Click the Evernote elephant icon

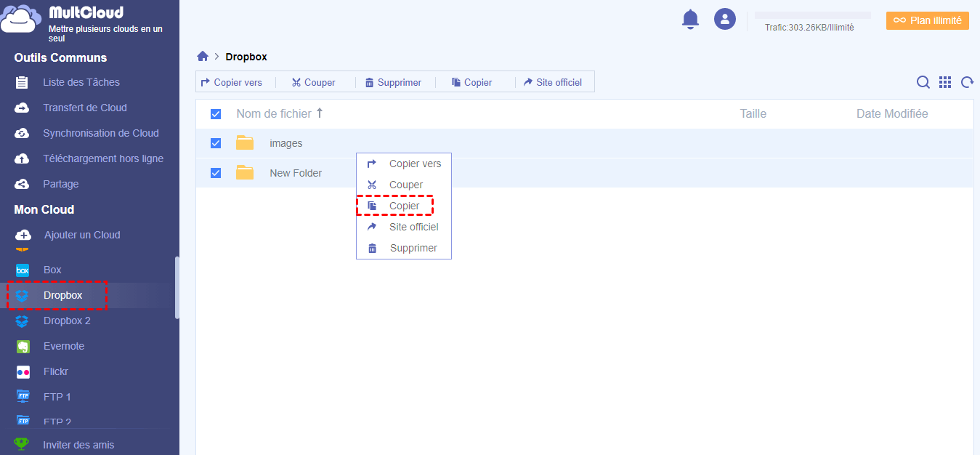pyautogui.click(x=23, y=346)
